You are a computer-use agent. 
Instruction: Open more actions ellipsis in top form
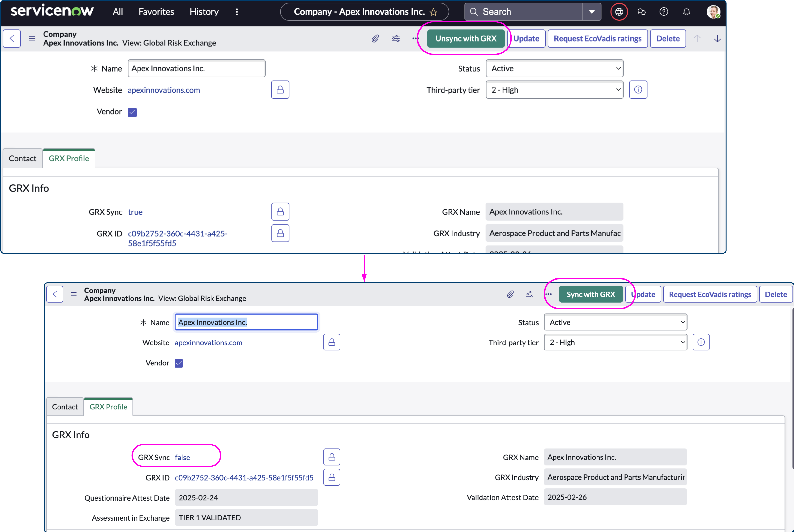[416, 38]
